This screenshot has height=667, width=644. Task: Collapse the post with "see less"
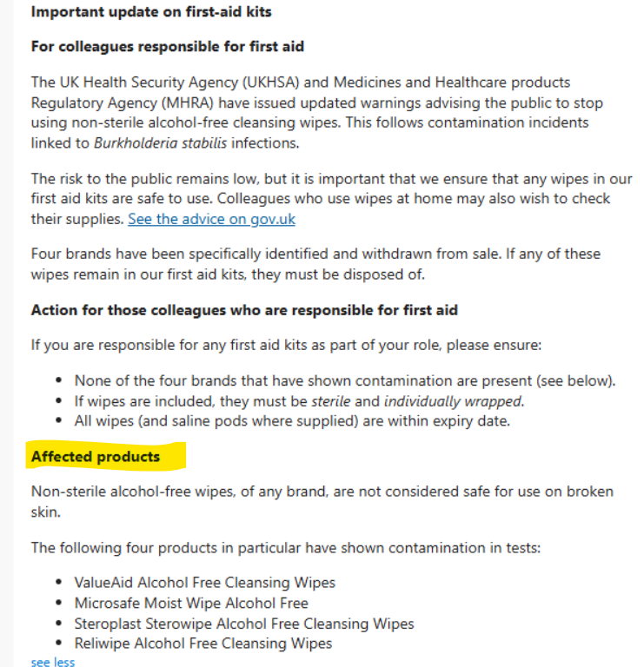click(x=53, y=662)
